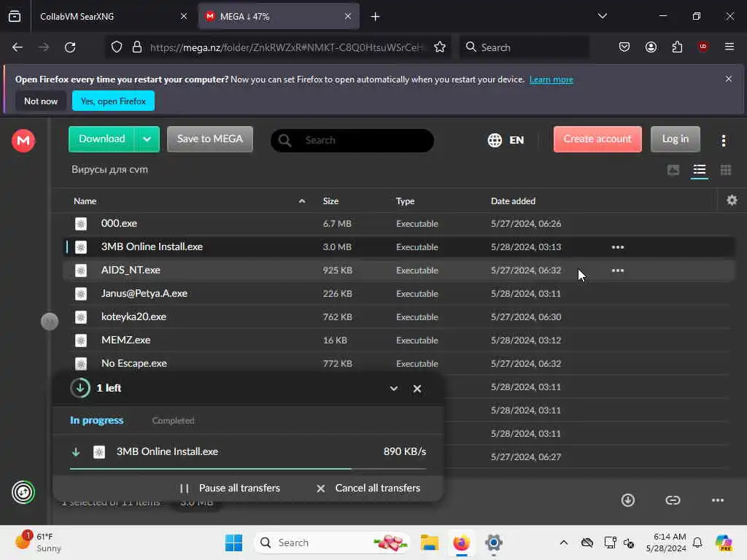
Task: Open the tracking protection shield icon
Action: pos(117,47)
